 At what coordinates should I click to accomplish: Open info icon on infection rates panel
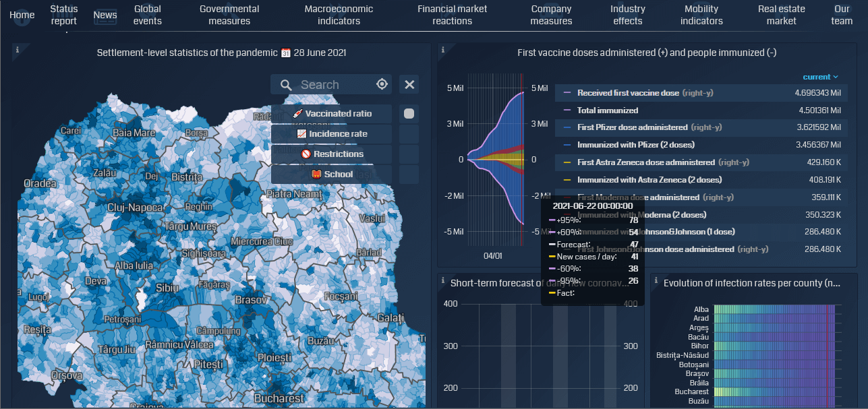656,280
